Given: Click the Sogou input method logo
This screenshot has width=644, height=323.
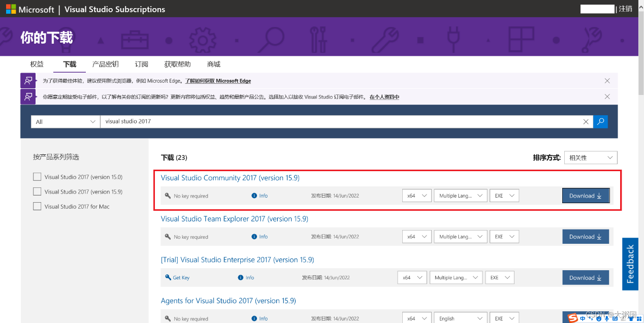Looking at the screenshot, I should pos(573,317).
